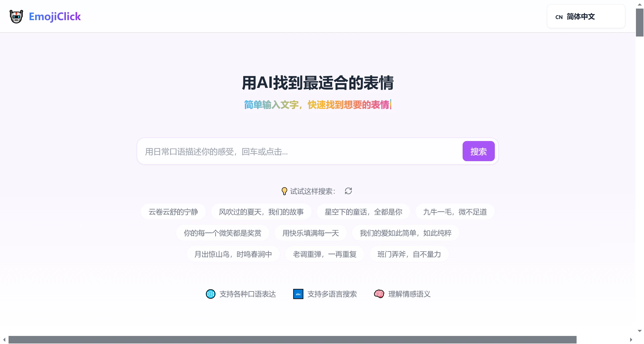
Task: Select 老调重弹，一再重复
Action: [325, 254]
